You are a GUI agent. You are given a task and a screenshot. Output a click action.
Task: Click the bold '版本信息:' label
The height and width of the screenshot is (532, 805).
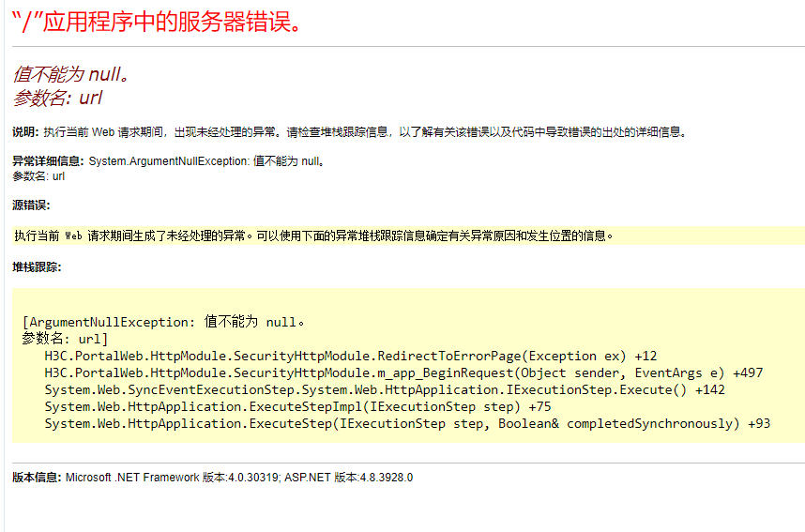point(37,478)
